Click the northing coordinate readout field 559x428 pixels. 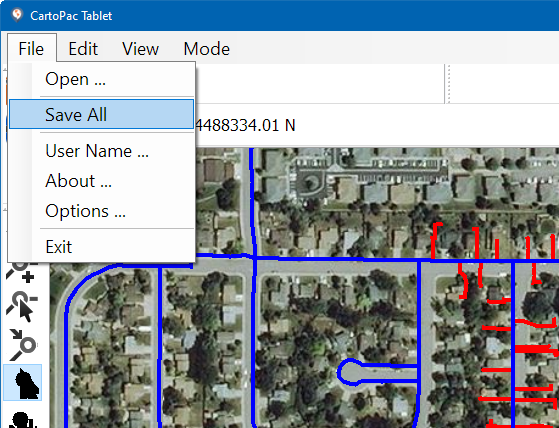coord(246,125)
